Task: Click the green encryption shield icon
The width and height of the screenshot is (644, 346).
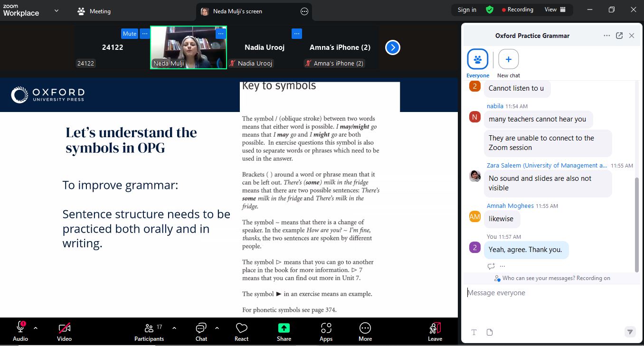Action: point(490,9)
